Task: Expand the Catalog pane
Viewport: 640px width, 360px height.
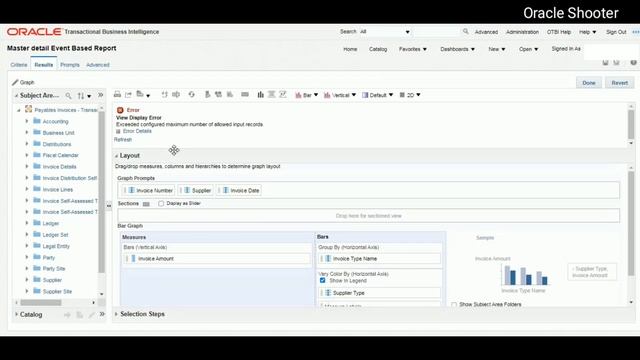Action: (x=16, y=314)
